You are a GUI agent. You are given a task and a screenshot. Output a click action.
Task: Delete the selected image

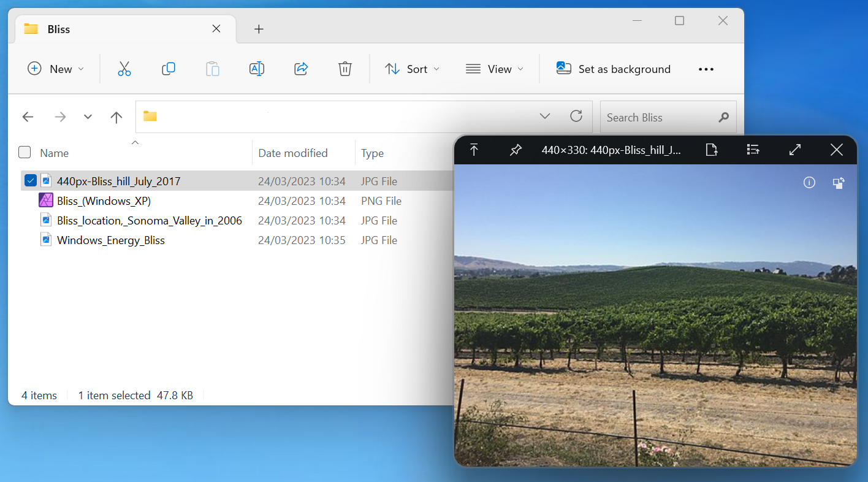[x=345, y=69]
